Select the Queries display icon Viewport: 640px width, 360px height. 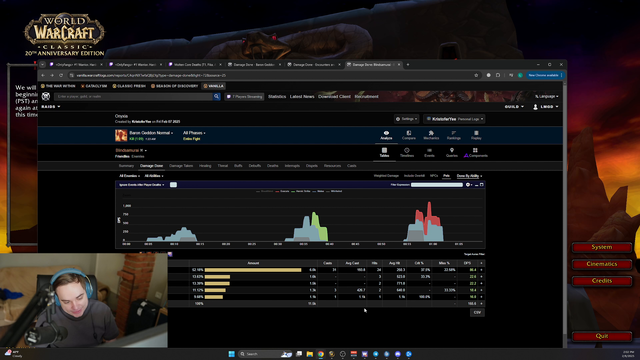click(x=451, y=151)
